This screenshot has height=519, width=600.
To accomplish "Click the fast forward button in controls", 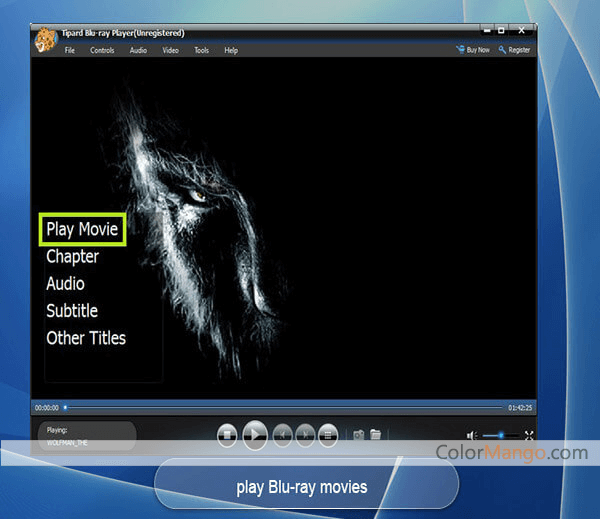I will coord(305,435).
